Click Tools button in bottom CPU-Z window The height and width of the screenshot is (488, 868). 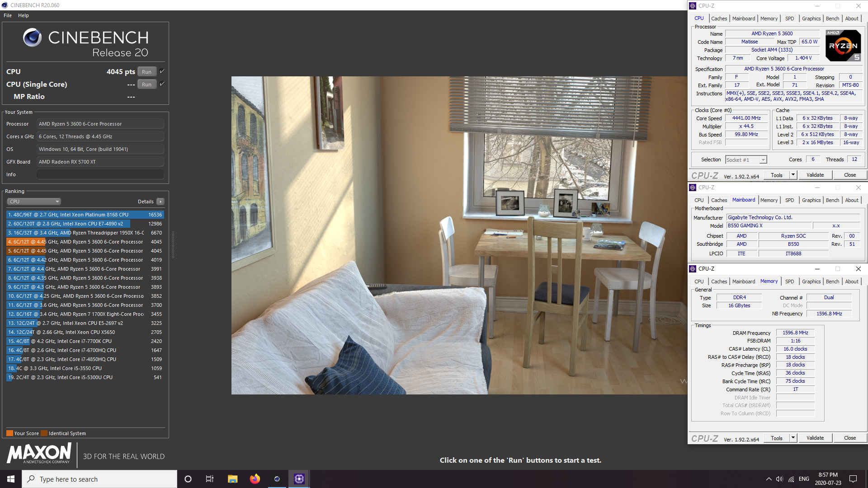(777, 438)
